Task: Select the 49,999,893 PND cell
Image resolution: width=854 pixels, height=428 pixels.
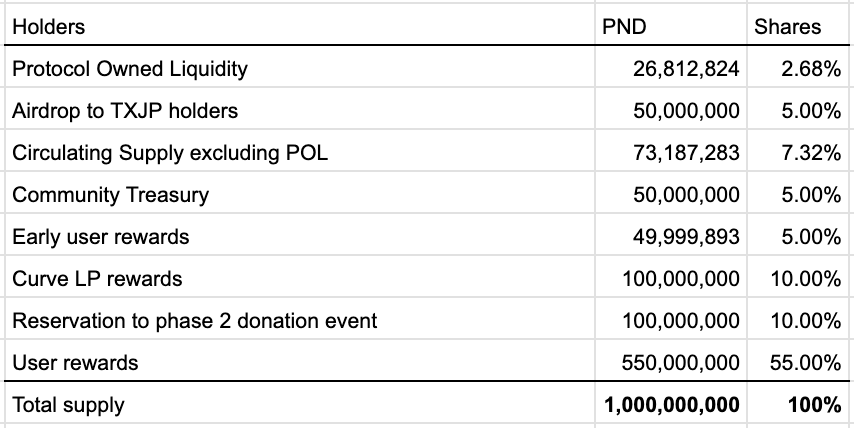Action: [686, 237]
